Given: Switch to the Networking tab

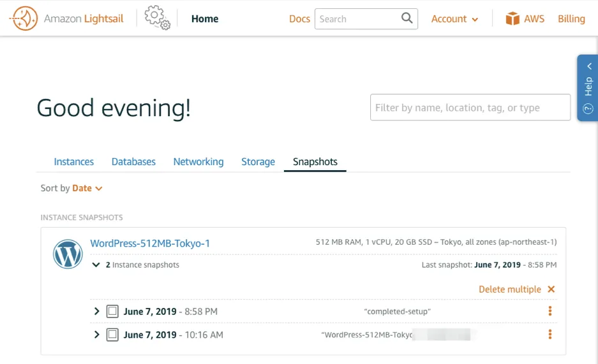Looking at the screenshot, I should click(198, 162).
